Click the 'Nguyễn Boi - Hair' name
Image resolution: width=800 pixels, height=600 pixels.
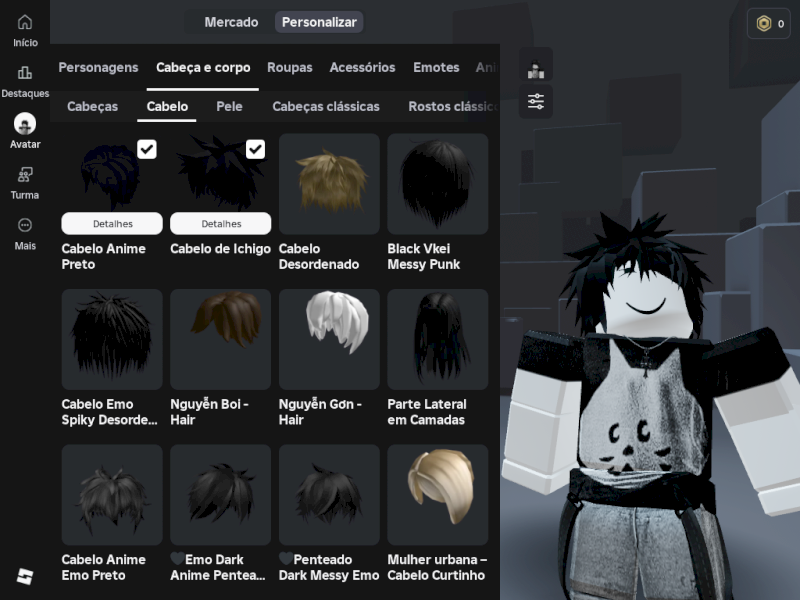tap(209, 412)
